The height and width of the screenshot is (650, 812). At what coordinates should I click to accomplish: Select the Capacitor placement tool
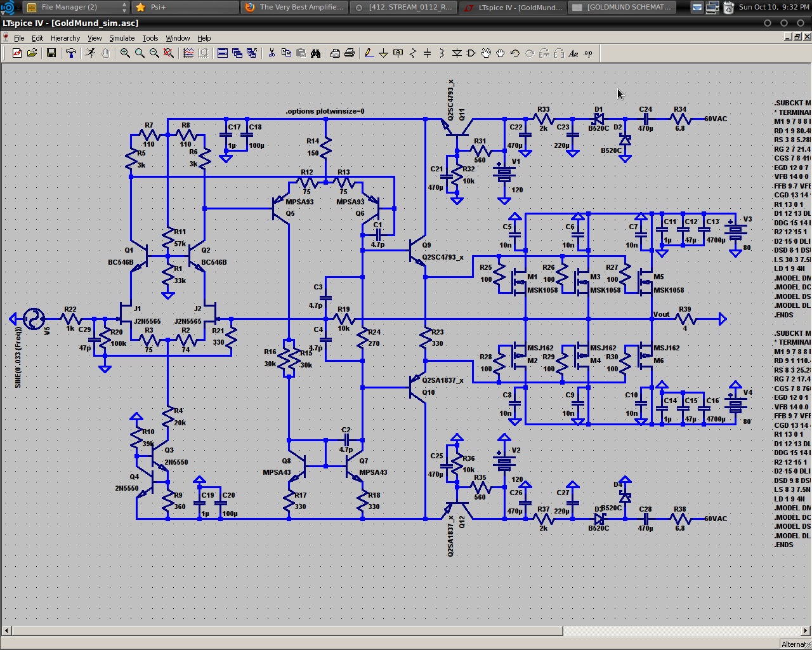[x=428, y=53]
